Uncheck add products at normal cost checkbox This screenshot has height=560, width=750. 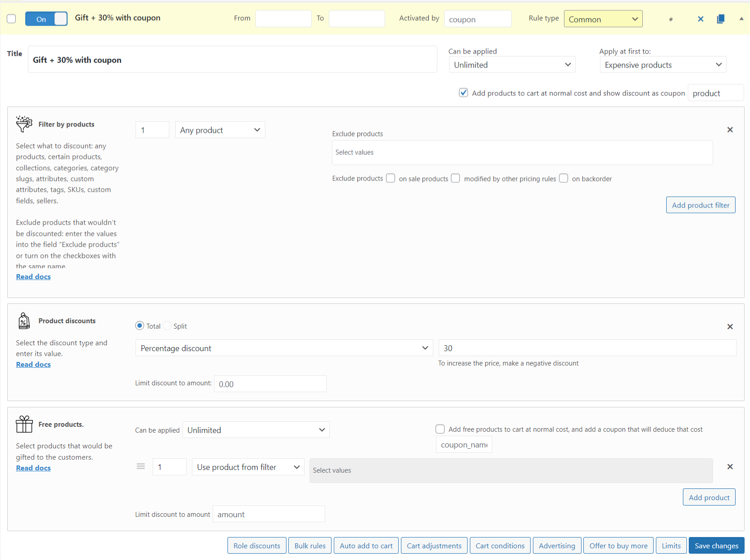[x=464, y=93]
